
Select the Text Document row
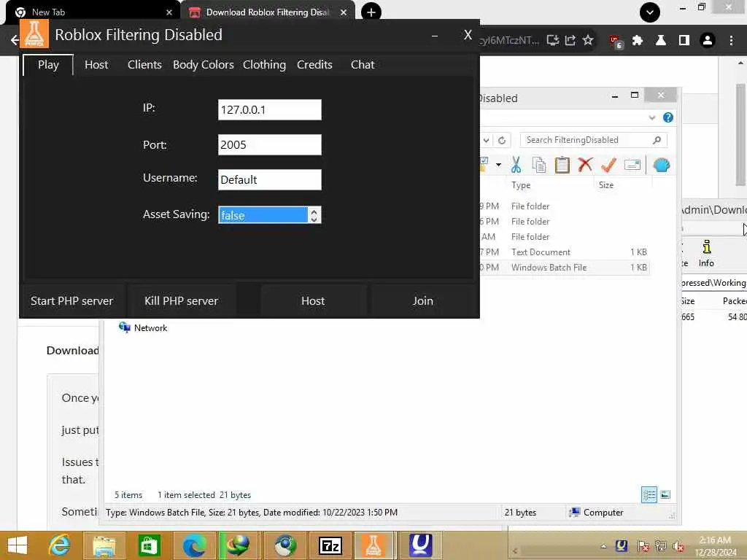click(x=564, y=252)
